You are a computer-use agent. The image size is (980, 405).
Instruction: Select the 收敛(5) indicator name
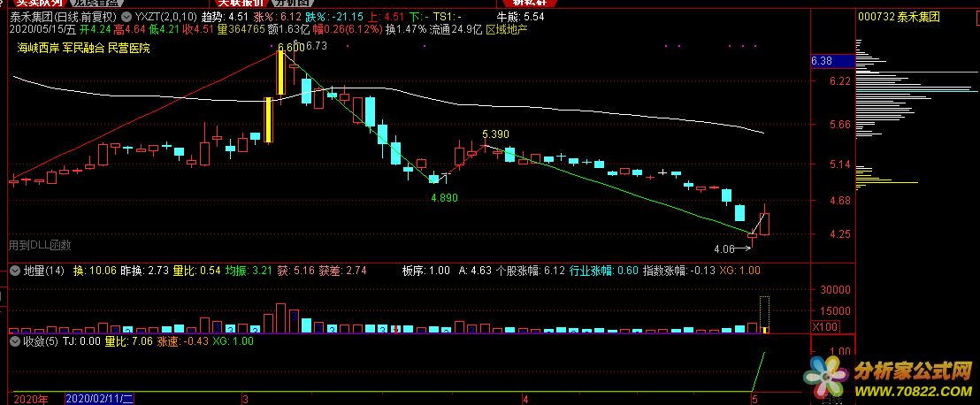click(41, 341)
